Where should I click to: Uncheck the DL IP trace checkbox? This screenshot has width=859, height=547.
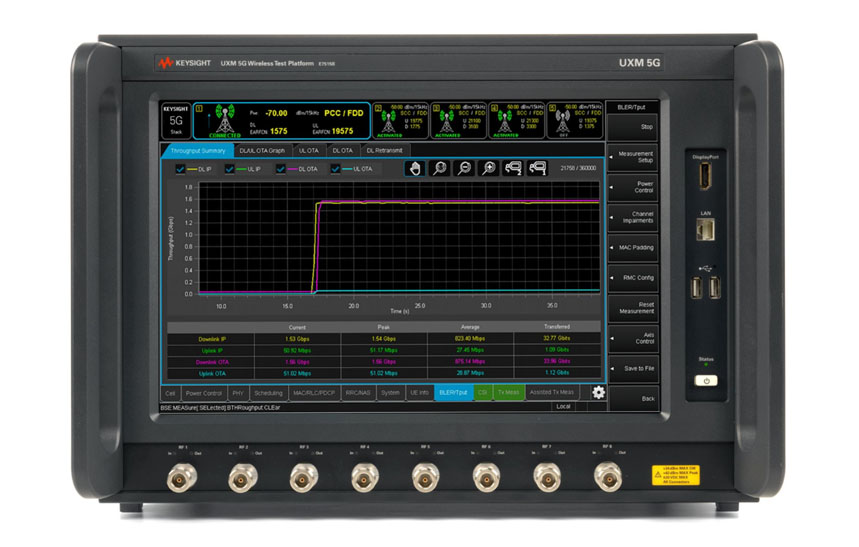pyautogui.click(x=180, y=170)
